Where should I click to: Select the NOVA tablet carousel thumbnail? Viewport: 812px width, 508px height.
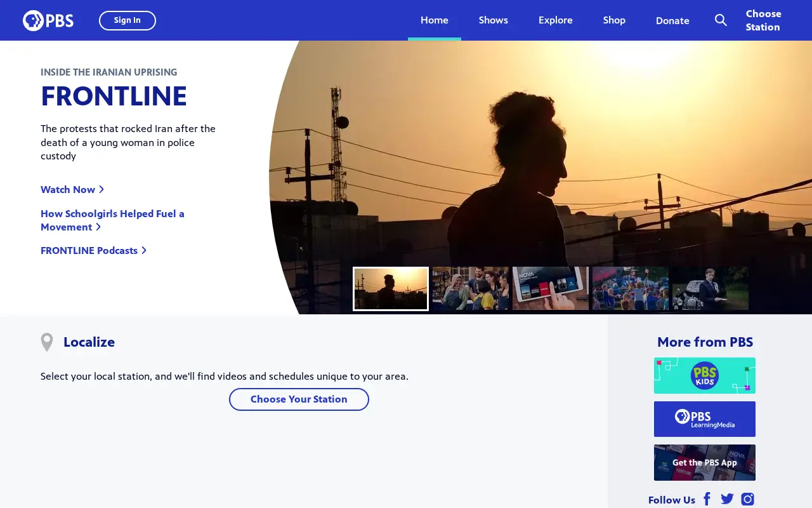551,288
